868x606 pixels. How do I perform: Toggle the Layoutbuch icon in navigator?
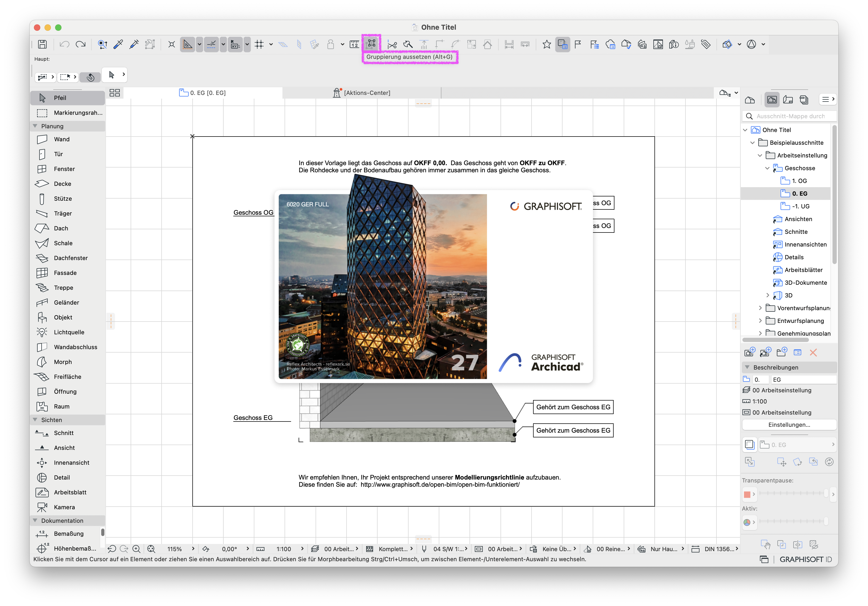coord(788,99)
